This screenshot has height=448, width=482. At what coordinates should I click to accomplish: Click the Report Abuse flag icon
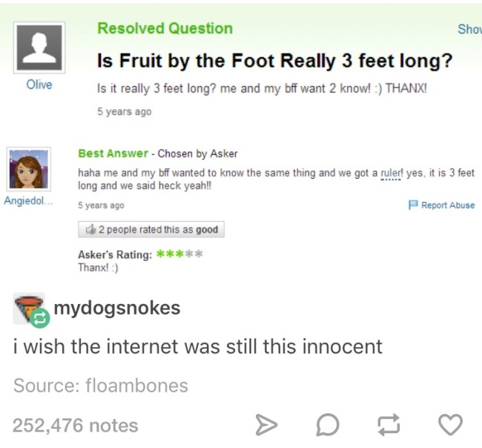pos(413,205)
